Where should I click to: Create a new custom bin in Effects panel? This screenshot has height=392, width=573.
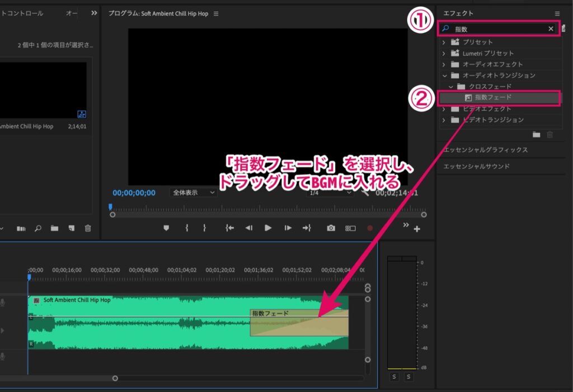(536, 134)
